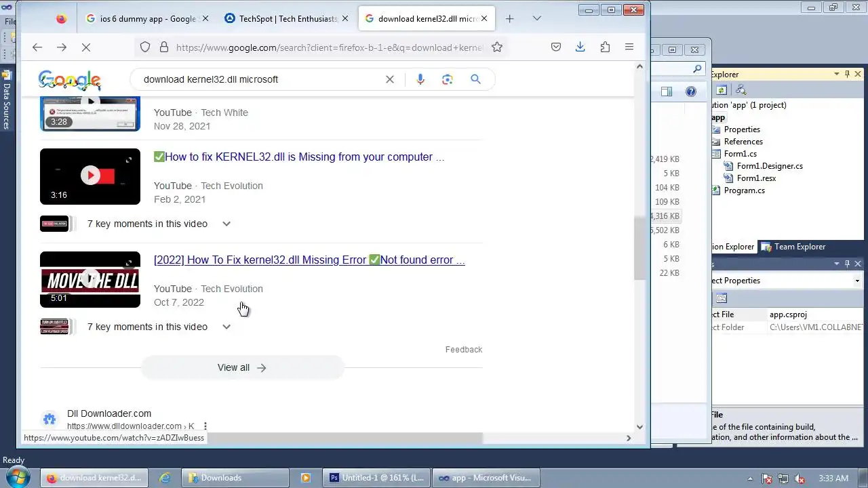Click the Google search magnifier button
Screen dimensions: 868x488
[x=475, y=79]
